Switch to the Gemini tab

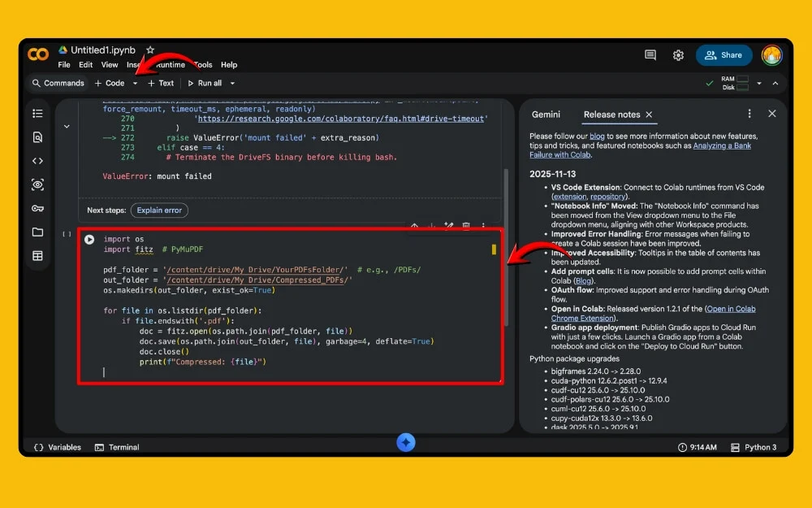(546, 115)
